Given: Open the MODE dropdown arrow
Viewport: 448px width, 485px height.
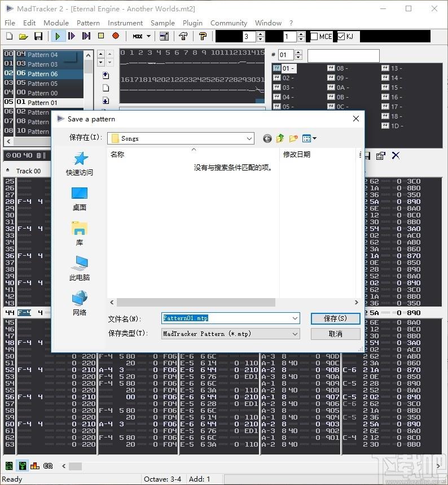Looking at the screenshot, I should [x=149, y=36].
